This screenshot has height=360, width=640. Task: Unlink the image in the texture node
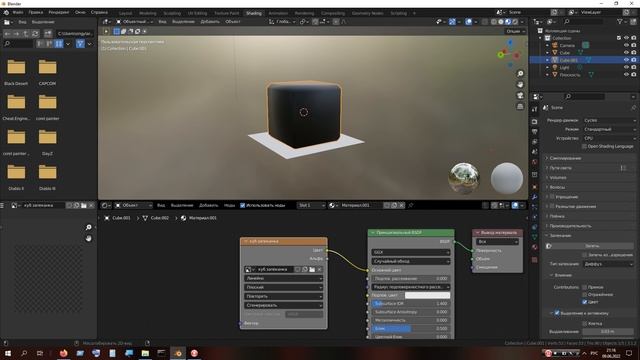coord(320,269)
